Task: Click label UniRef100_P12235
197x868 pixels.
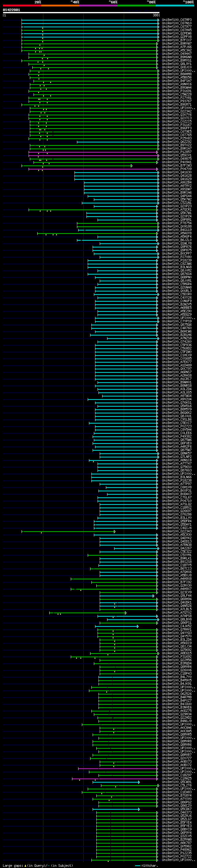Action: (177, 853)
